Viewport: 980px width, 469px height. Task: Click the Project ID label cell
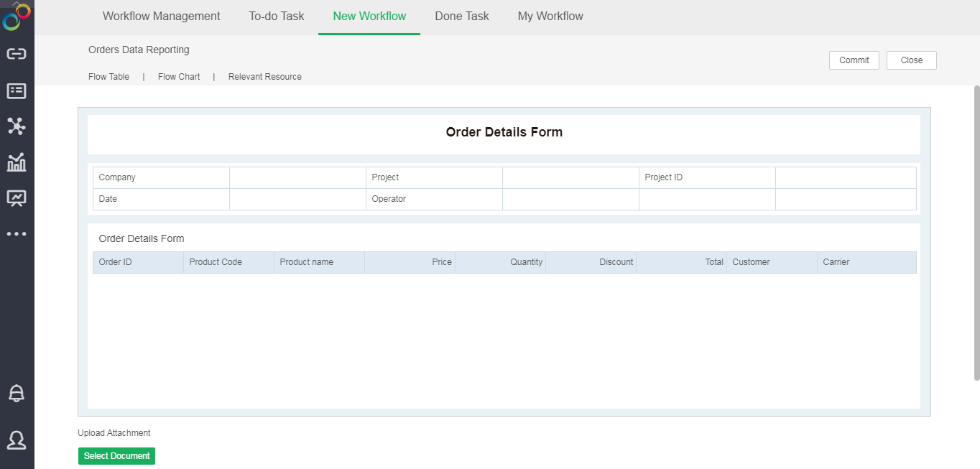(707, 177)
